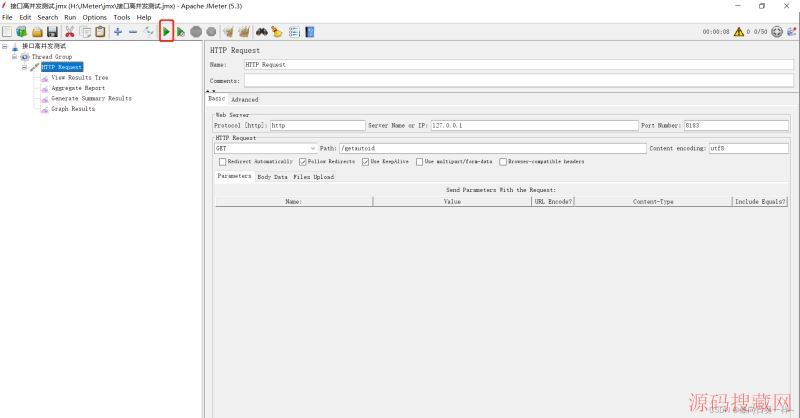Save the test plan with floppy icon

point(52,32)
